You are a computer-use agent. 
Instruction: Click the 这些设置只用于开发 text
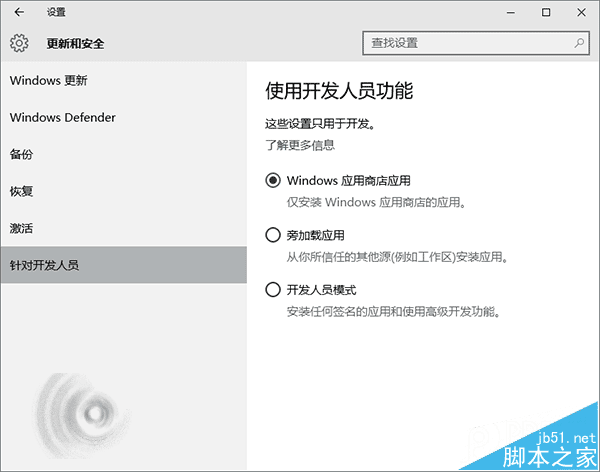click(320, 124)
